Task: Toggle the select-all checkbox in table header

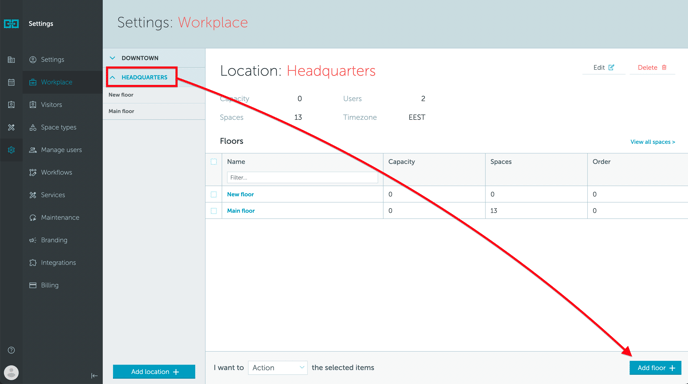Action: tap(214, 161)
